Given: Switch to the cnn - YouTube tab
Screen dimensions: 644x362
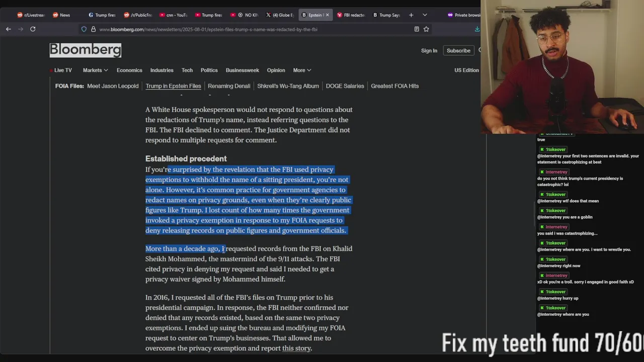Looking at the screenshot, I should 174,15.
